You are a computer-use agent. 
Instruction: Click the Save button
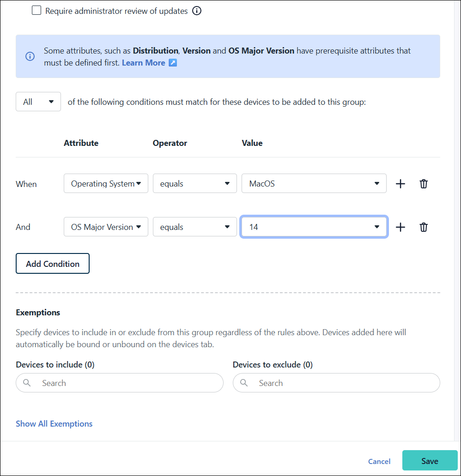(430, 460)
